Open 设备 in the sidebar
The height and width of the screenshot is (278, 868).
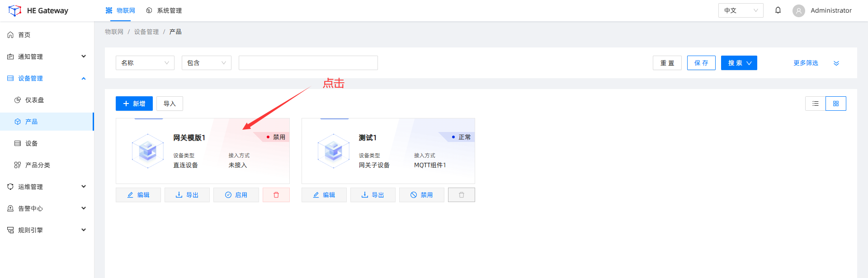(x=47, y=143)
